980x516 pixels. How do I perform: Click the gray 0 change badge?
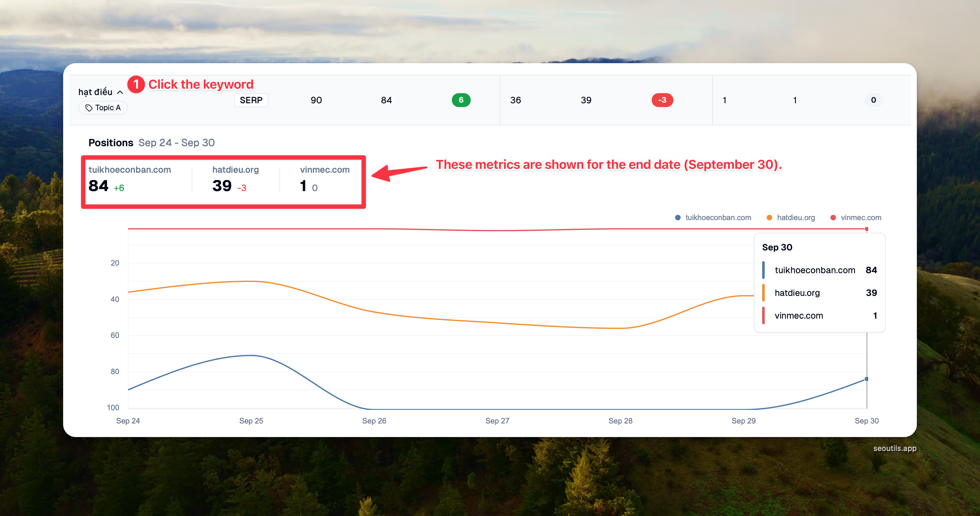[x=873, y=100]
